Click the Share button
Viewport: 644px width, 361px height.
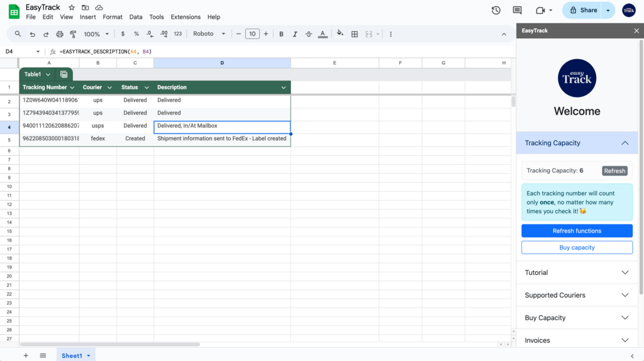point(582,10)
